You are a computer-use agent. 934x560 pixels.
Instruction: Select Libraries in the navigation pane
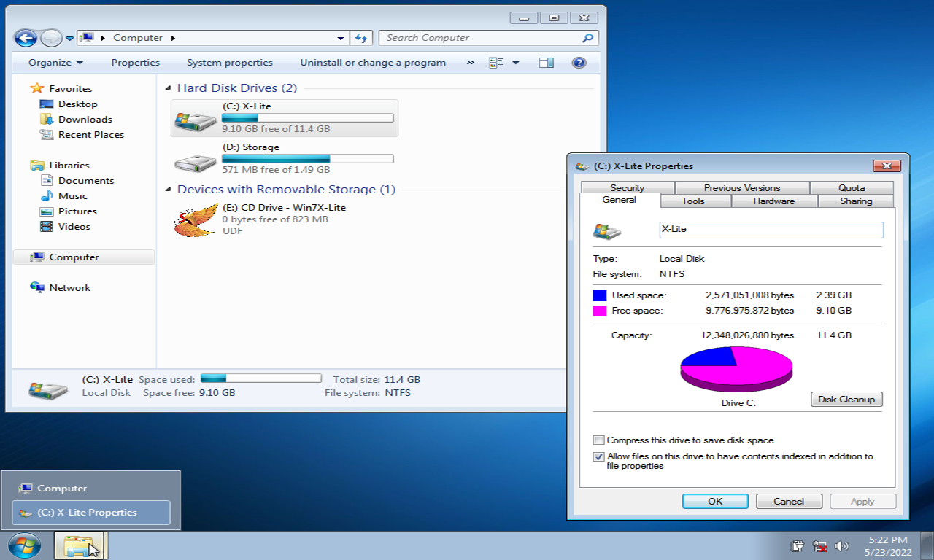point(69,165)
